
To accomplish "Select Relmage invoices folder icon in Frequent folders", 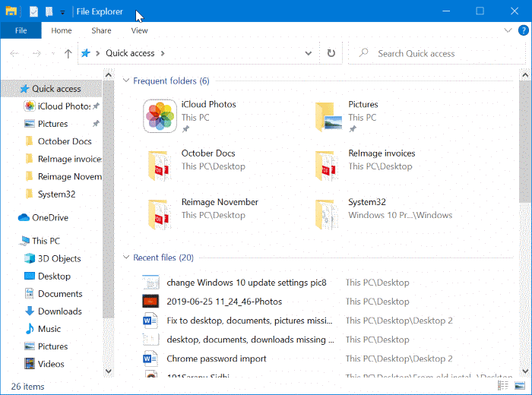I will [325, 166].
